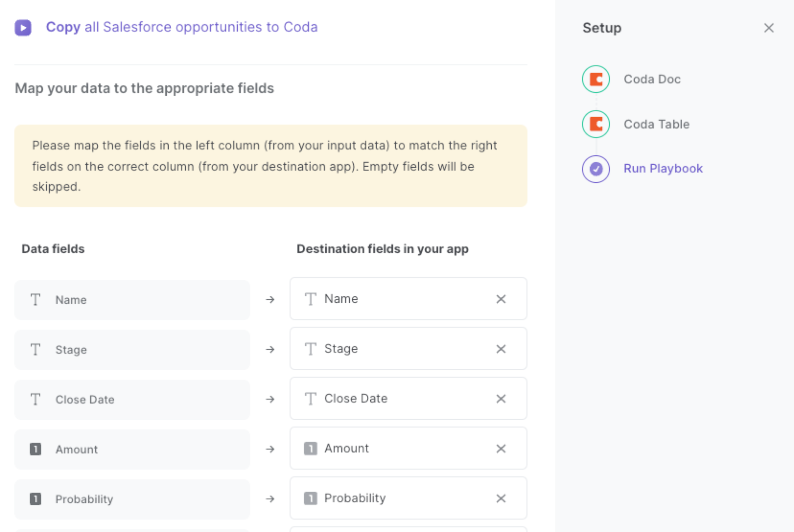Click number type icon in Amount destination field
794x532 pixels.
tap(310, 449)
